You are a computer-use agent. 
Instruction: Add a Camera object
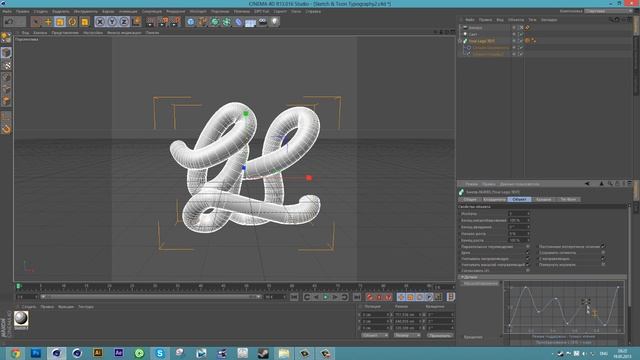tap(262, 21)
